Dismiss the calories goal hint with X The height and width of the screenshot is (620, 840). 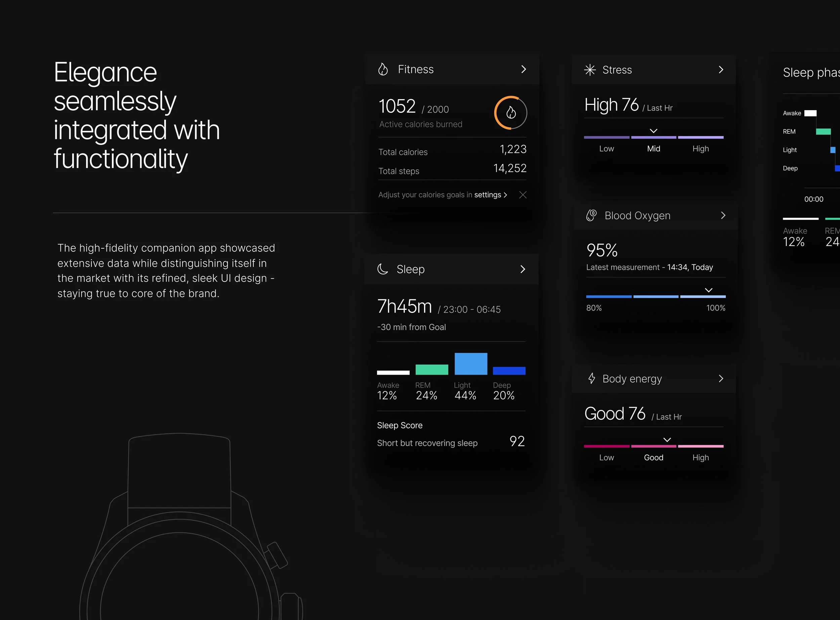pos(522,195)
